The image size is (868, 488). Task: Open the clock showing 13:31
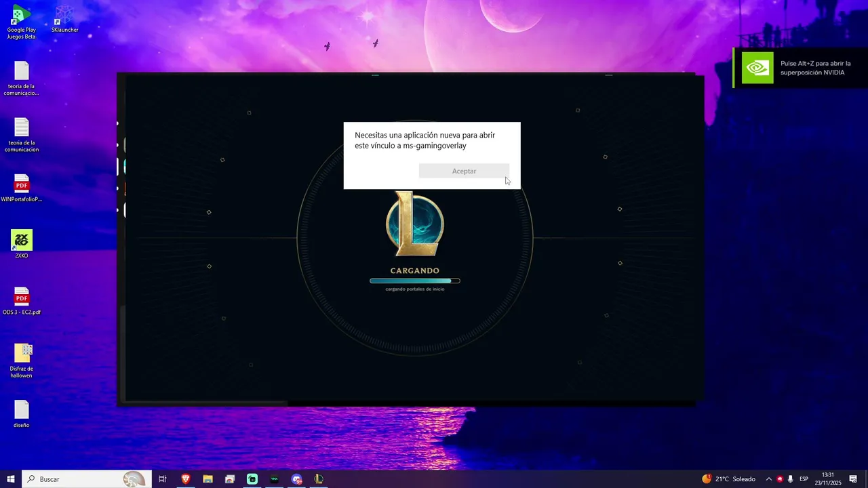(827, 479)
